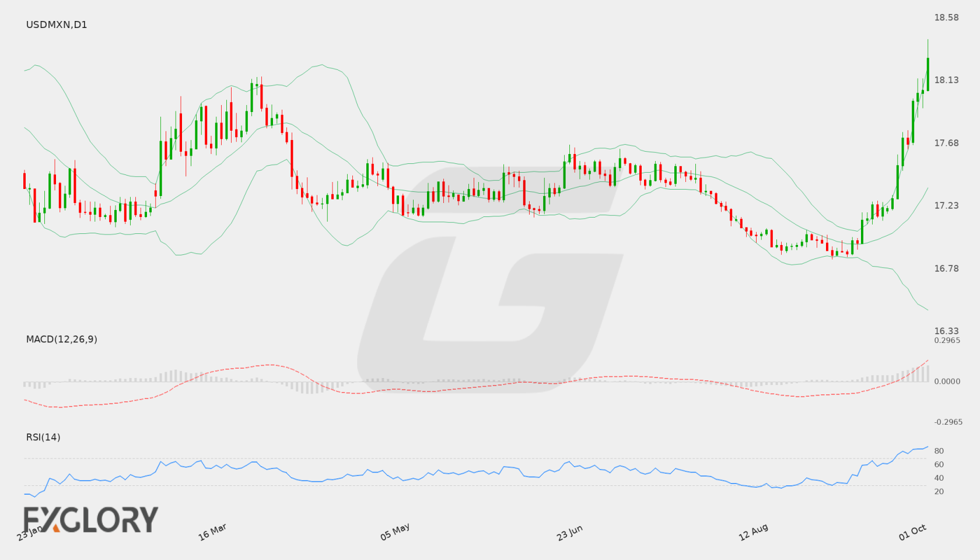Viewport: 980px width, 560px height.
Task: Click the RSI(14) indicator label
Action: 43,437
